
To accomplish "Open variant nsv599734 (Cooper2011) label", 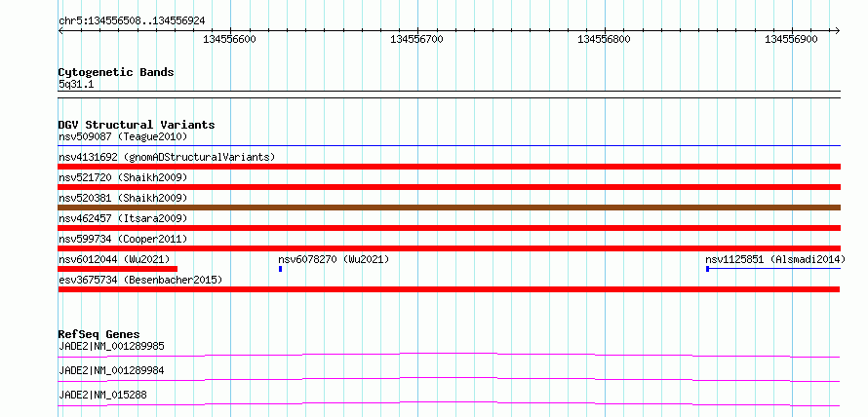I will [123, 239].
